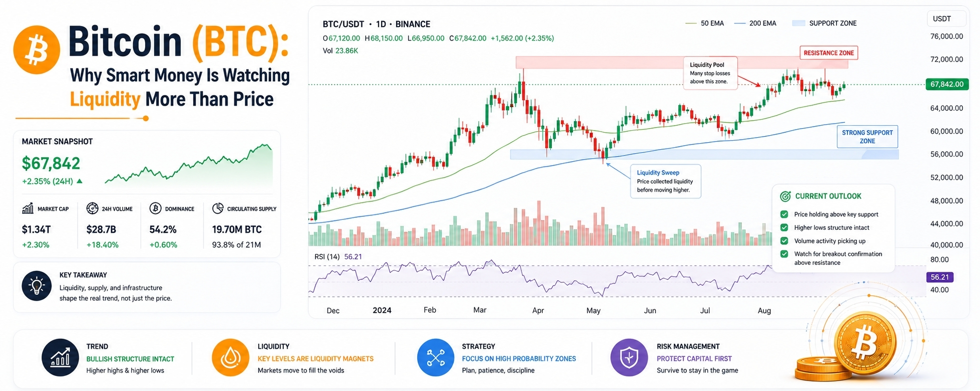The width and height of the screenshot is (980, 391).
Task: Click the Circulating Supply pie icon
Action: (x=218, y=208)
